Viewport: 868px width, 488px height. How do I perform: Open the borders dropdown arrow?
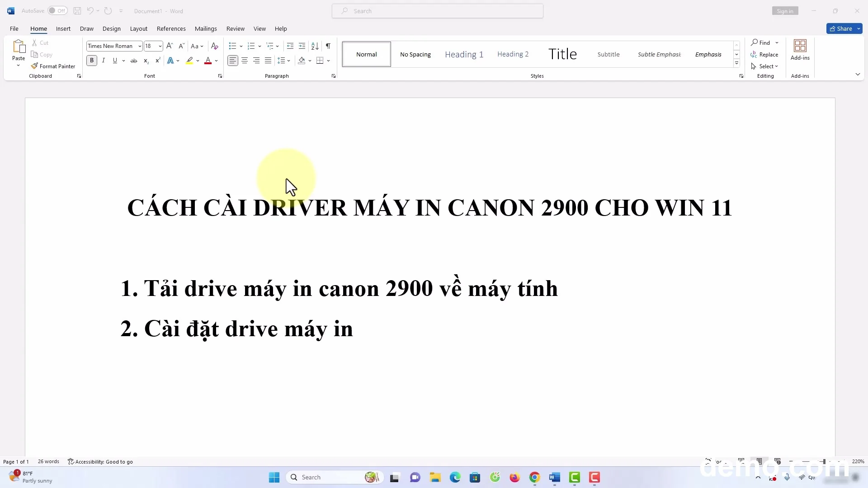click(x=329, y=61)
